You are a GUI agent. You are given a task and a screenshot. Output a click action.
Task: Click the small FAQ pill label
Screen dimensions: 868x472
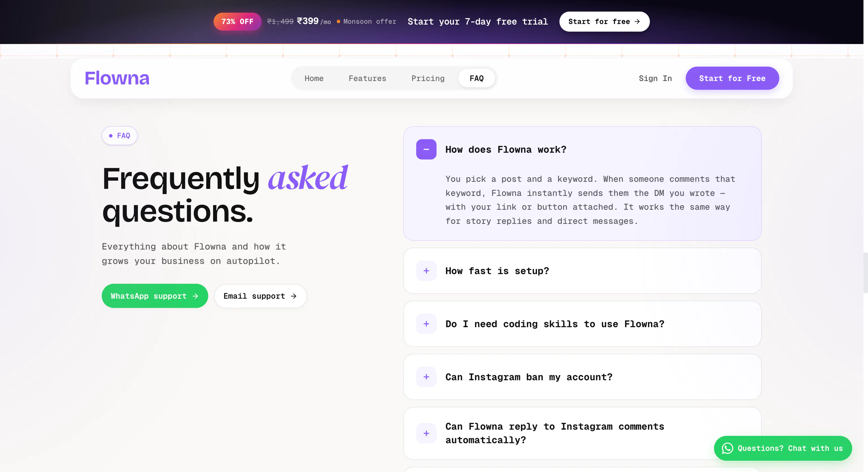click(120, 136)
